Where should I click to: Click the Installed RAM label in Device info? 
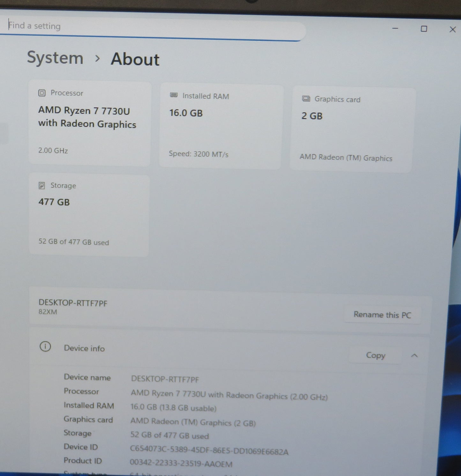tap(89, 405)
